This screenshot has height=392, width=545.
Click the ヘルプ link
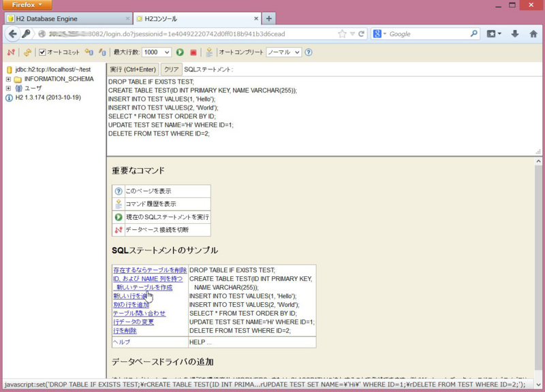pos(122,342)
